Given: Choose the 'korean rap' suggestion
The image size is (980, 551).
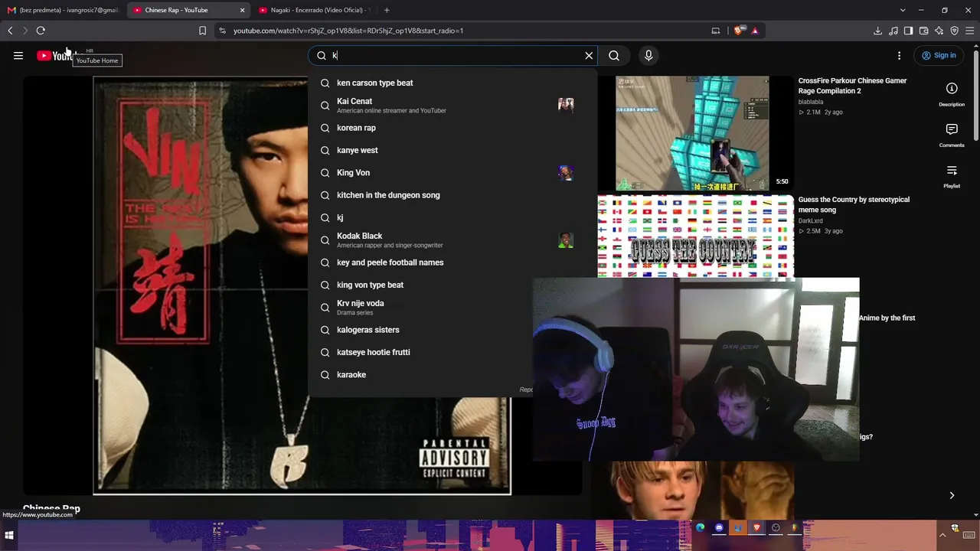Looking at the screenshot, I should pos(452,128).
